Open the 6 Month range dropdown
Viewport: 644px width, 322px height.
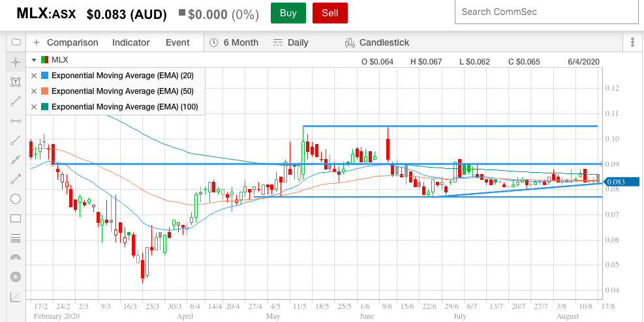[x=234, y=42]
